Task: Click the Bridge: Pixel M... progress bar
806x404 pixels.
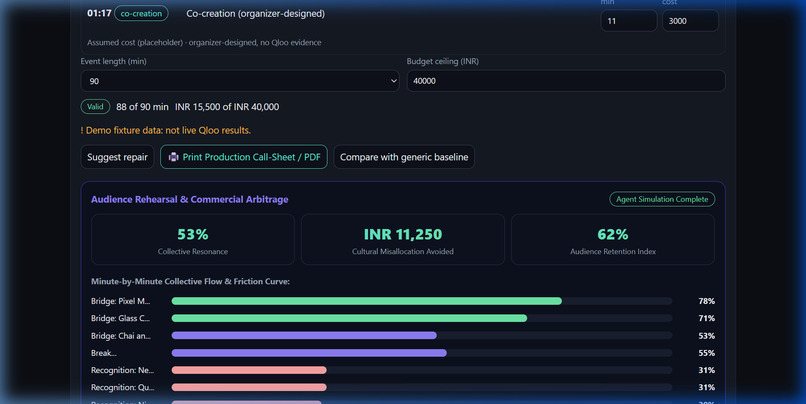Action: click(x=422, y=301)
